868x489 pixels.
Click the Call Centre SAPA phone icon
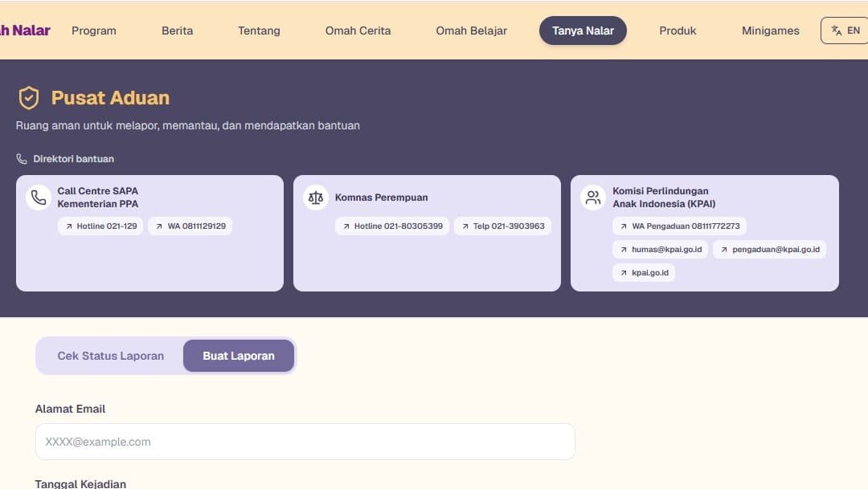tap(39, 198)
